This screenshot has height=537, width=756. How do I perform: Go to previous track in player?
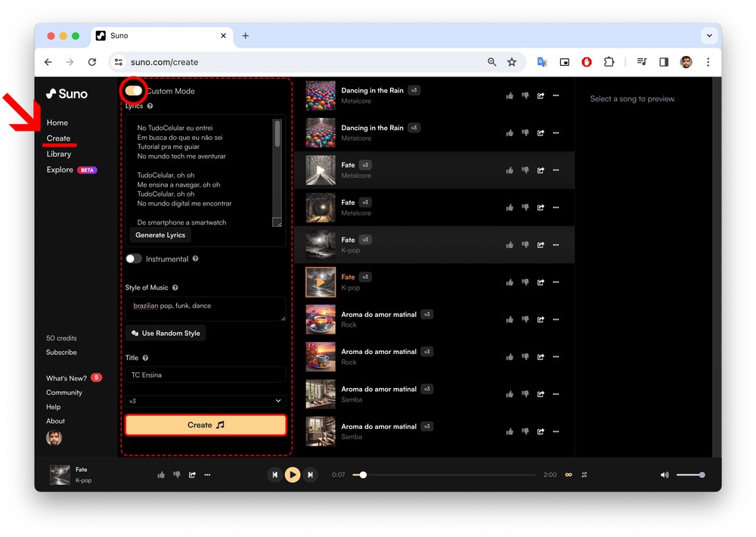[274, 475]
